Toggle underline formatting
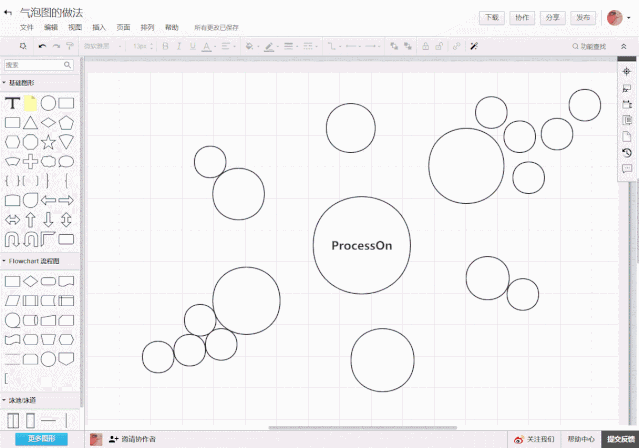Viewport: 639px width, 448px height. 192,46
